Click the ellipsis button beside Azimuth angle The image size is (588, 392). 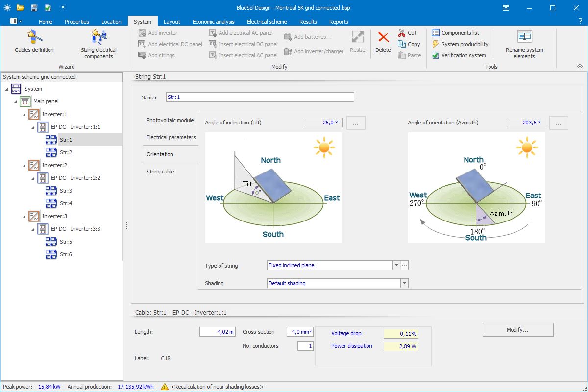pyautogui.click(x=559, y=122)
